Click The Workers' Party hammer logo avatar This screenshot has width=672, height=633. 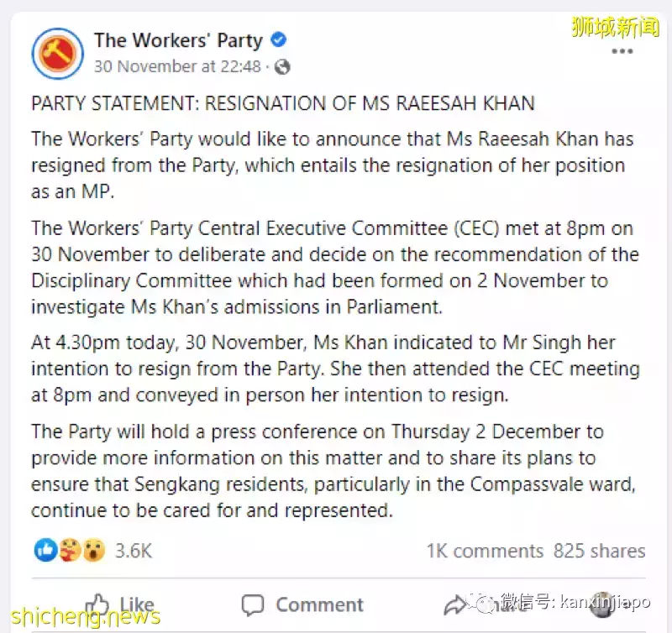(x=56, y=50)
